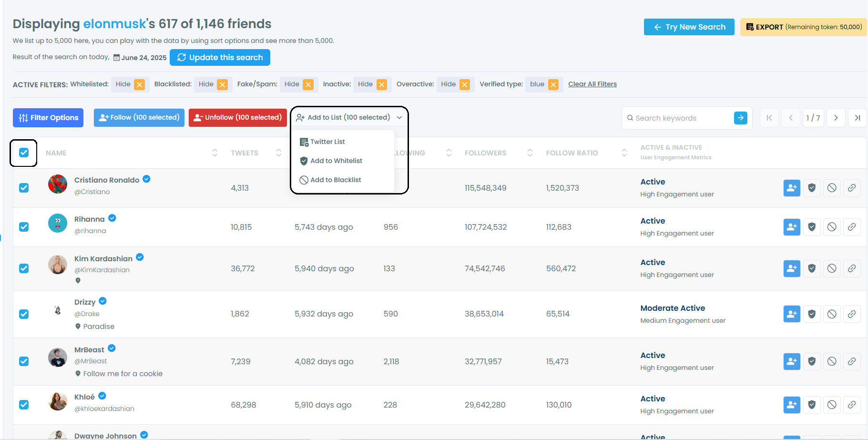Click follow icon in Cristiano Ronaldo row
Screen dimensions: 868x440
(792, 188)
